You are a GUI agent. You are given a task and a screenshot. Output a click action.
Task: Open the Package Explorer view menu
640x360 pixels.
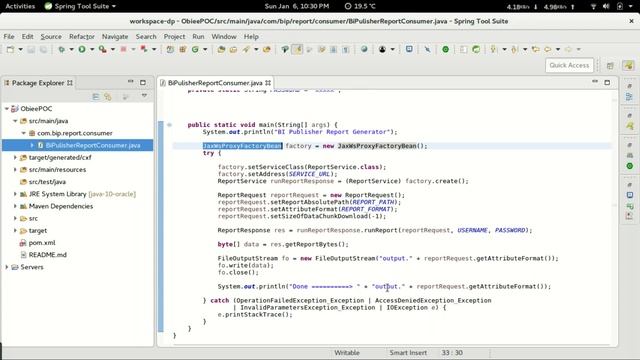pos(144,96)
